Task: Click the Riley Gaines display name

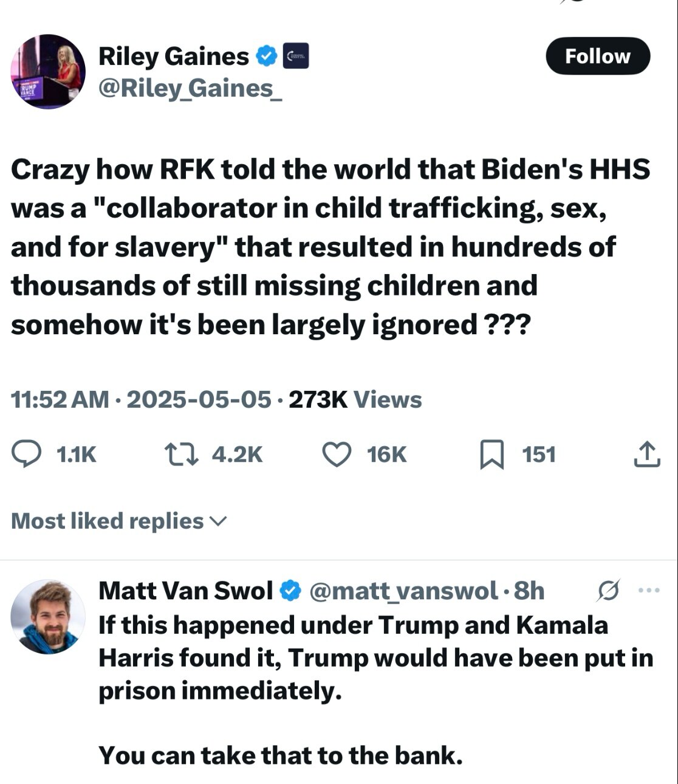Action: [174, 57]
